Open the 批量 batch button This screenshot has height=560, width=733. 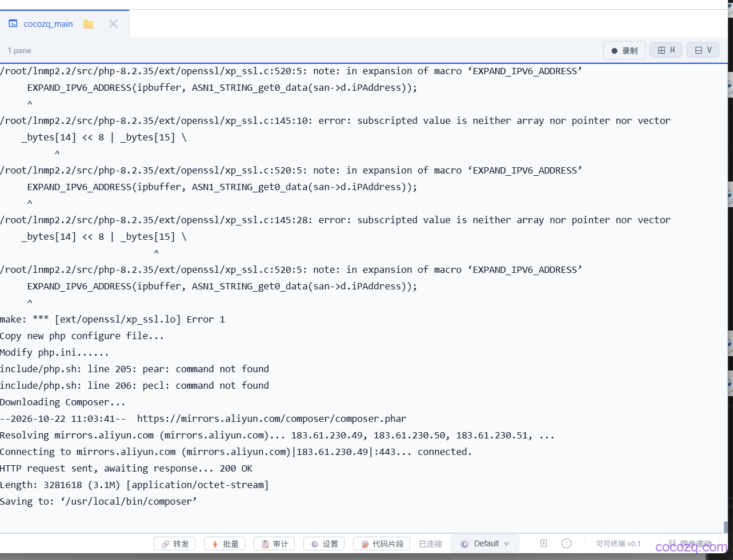(x=225, y=544)
